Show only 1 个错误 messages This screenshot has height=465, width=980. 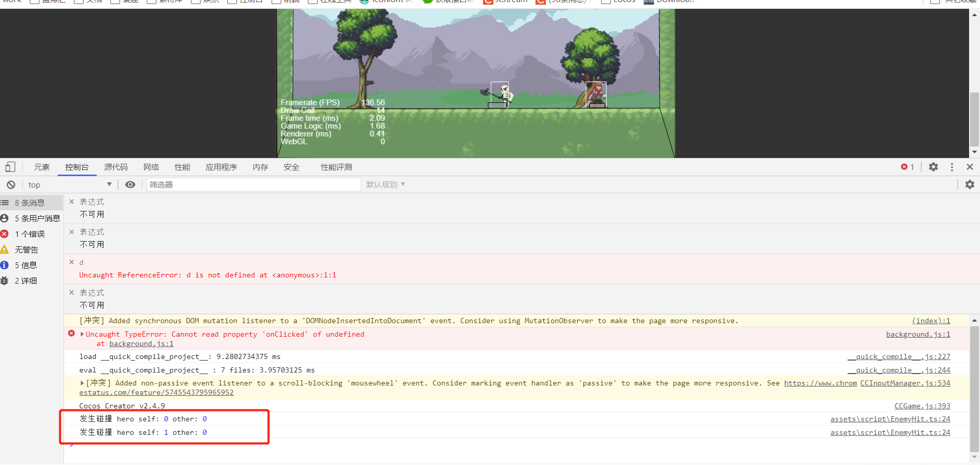point(31,234)
